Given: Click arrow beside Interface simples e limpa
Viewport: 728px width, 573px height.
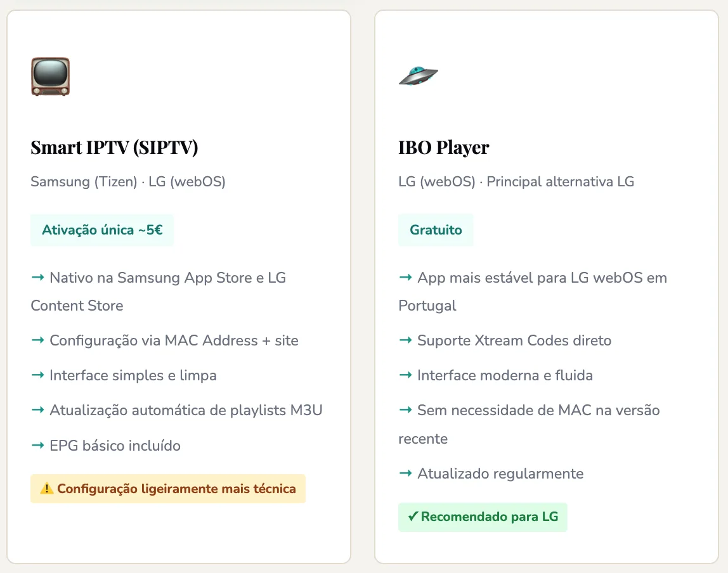Looking at the screenshot, I should click(x=37, y=375).
